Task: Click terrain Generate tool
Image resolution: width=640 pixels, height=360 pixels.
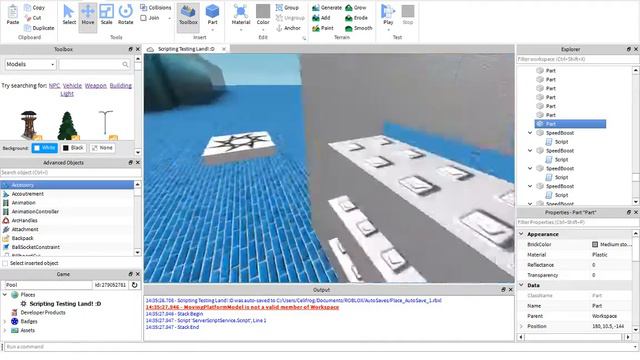Action: coord(327,8)
